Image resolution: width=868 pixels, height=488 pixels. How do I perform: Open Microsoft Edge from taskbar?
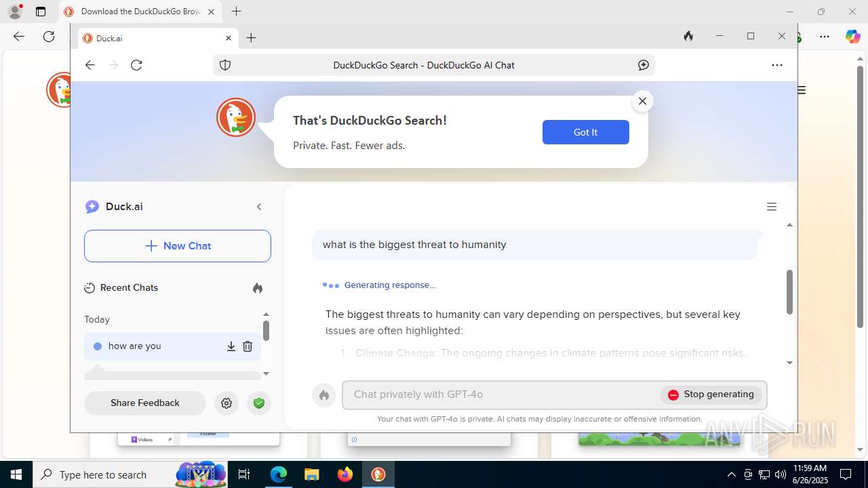tap(279, 474)
